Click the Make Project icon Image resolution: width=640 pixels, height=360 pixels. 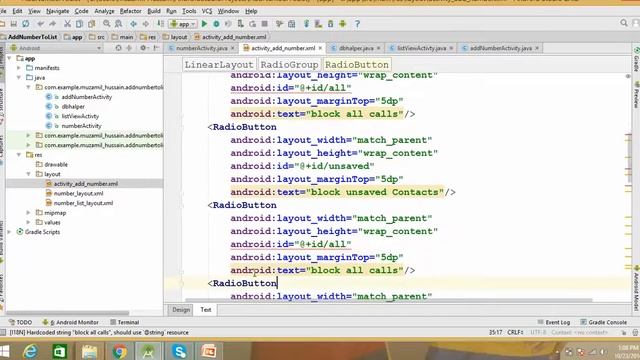[160, 24]
